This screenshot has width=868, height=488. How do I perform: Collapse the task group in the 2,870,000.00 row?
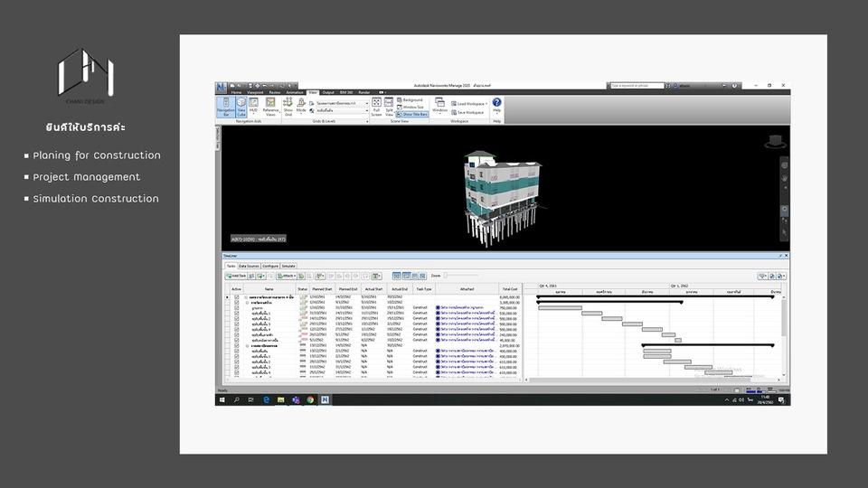[248, 346]
